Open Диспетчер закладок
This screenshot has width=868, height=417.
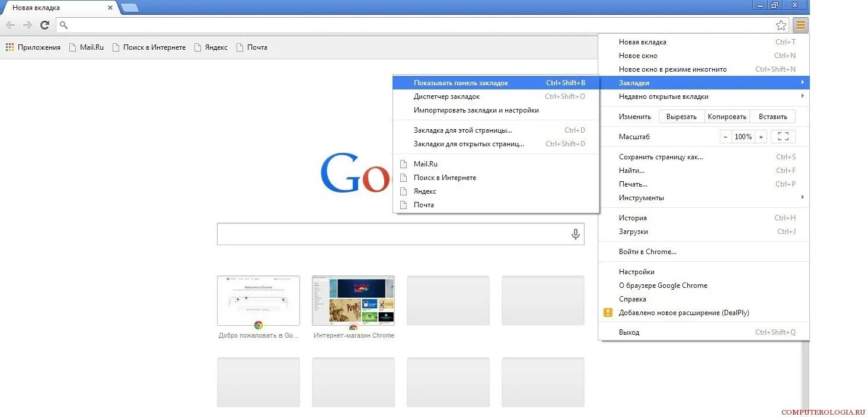[x=496, y=97]
